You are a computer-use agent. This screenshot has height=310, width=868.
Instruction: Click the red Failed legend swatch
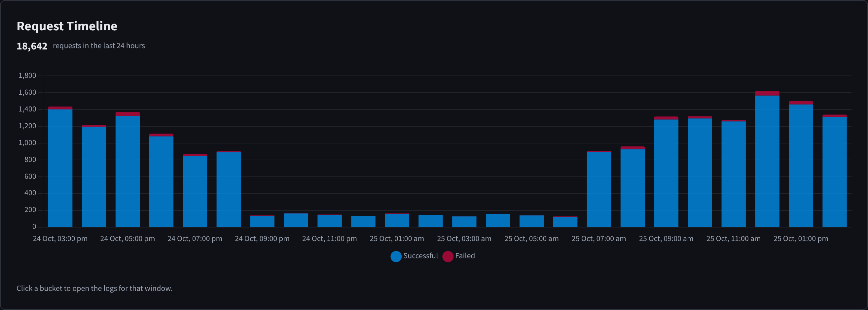pyautogui.click(x=448, y=257)
